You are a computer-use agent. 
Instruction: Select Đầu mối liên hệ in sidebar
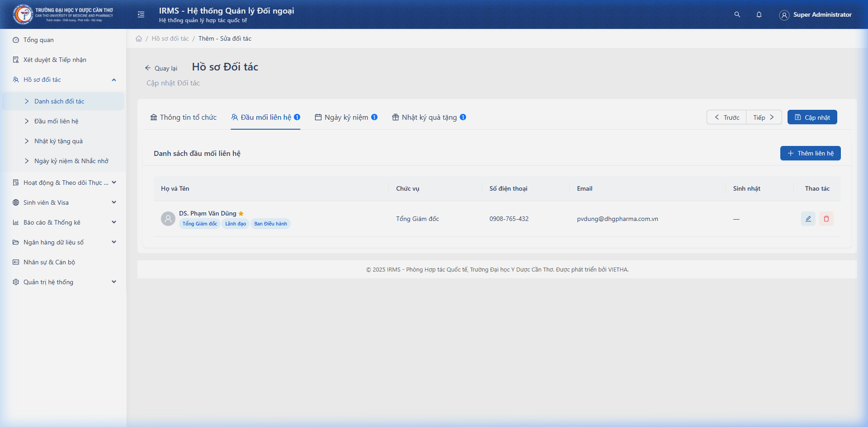pyautogui.click(x=56, y=121)
